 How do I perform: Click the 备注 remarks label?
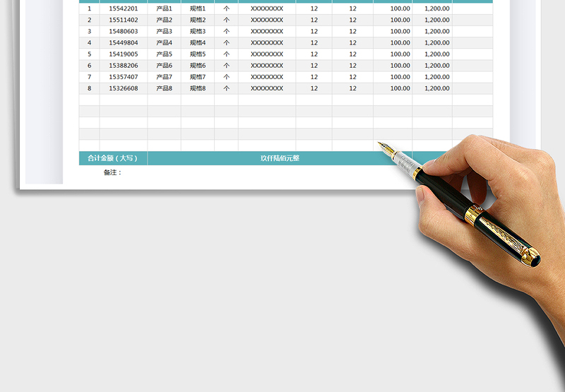coord(112,172)
